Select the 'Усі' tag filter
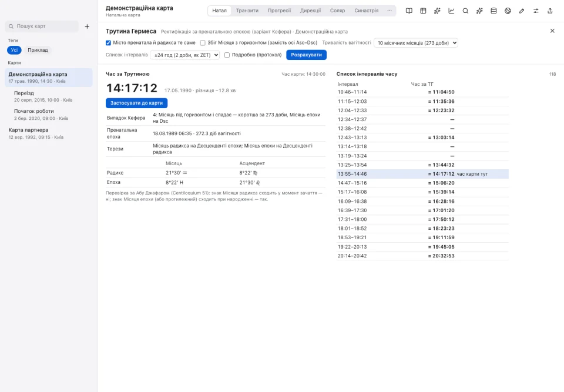The height and width of the screenshot is (392, 564). click(14, 50)
